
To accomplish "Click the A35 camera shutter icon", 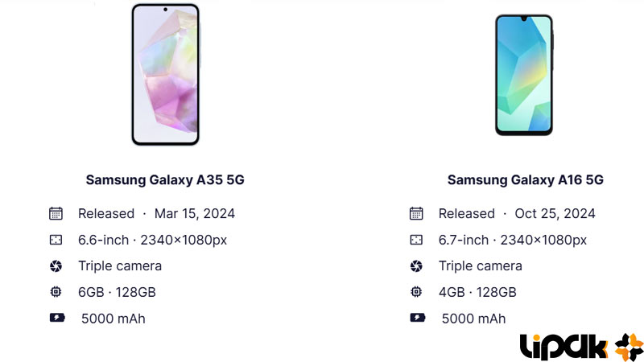I will (56, 266).
